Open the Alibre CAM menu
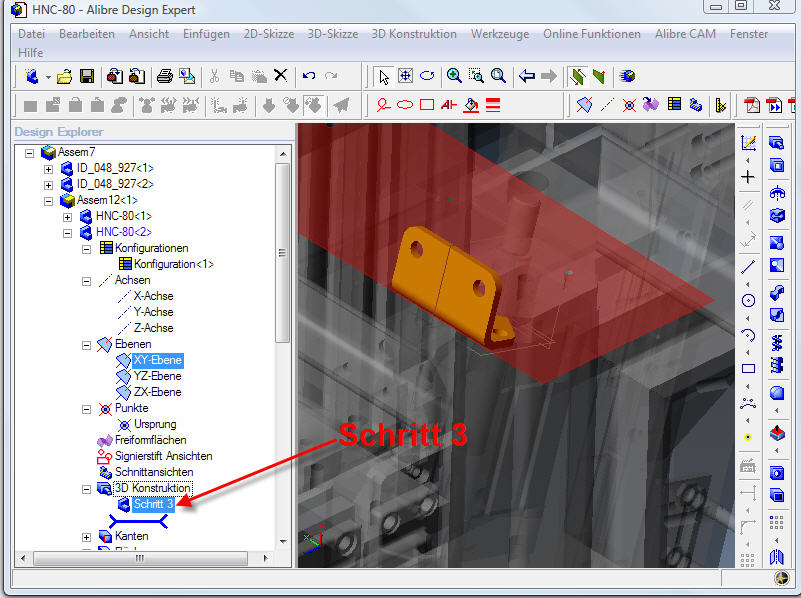 685,34
